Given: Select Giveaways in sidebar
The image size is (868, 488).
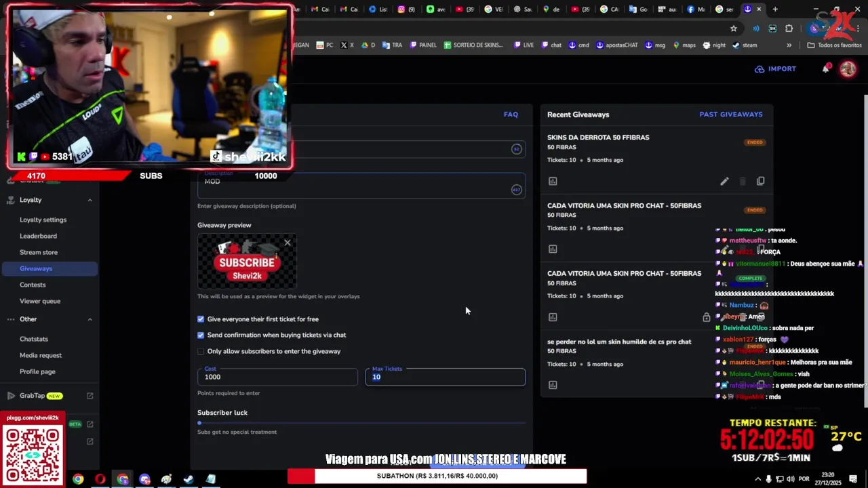Looking at the screenshot, I should click(x=50, y=268).
